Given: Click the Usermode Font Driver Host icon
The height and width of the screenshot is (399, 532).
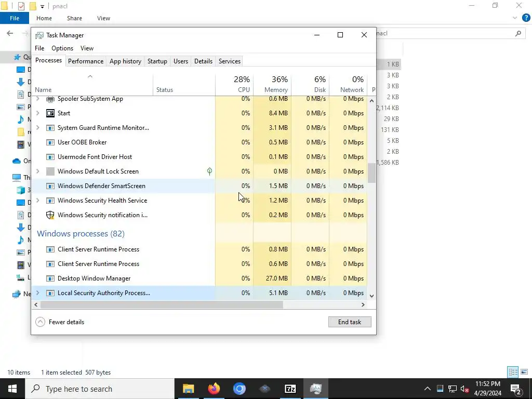Looking at the screenshot, I should [50, 157].
